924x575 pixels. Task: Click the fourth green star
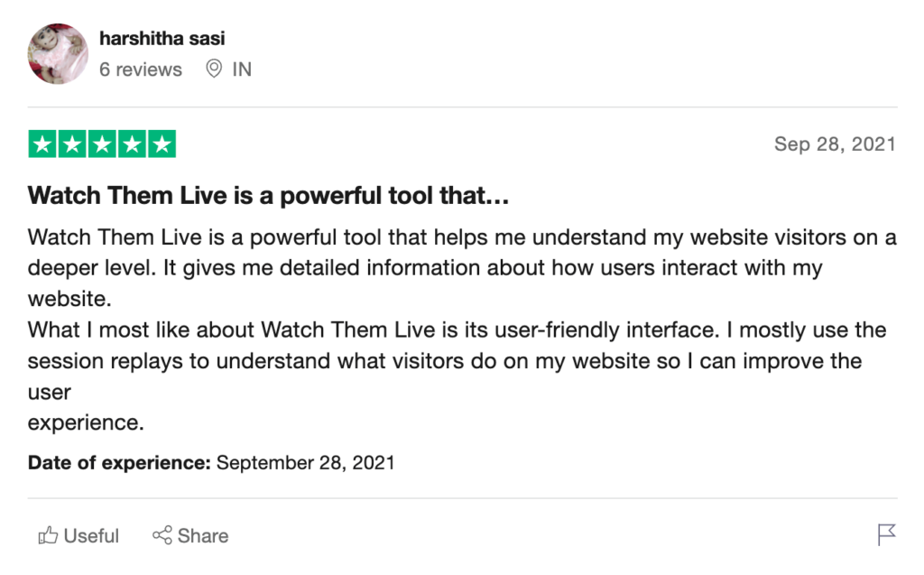point(132,144)
